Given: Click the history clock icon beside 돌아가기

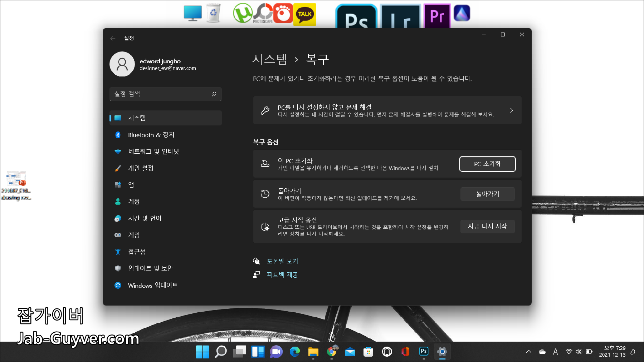Looking at the screenshot, I should (265, 194).
